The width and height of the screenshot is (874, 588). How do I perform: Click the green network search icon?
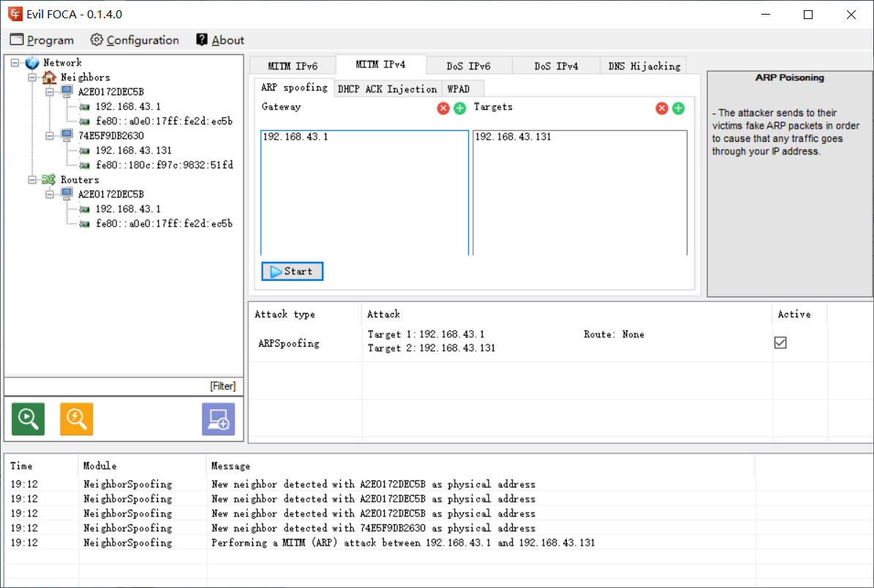coord(28,418)
